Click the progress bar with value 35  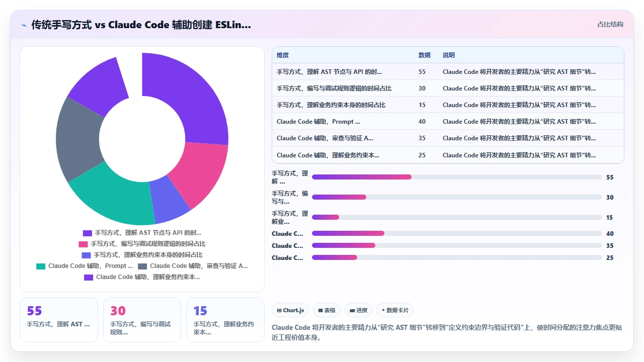(457, 245)
